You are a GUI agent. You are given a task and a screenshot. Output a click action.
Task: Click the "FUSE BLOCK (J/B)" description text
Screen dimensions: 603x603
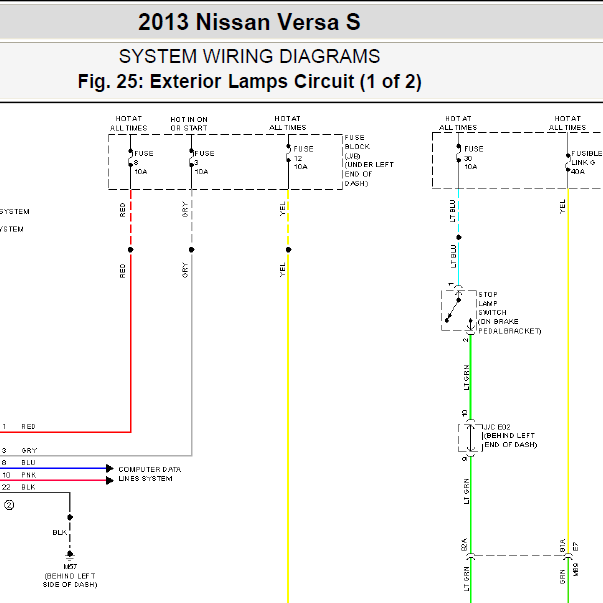(x=368, y=160)
